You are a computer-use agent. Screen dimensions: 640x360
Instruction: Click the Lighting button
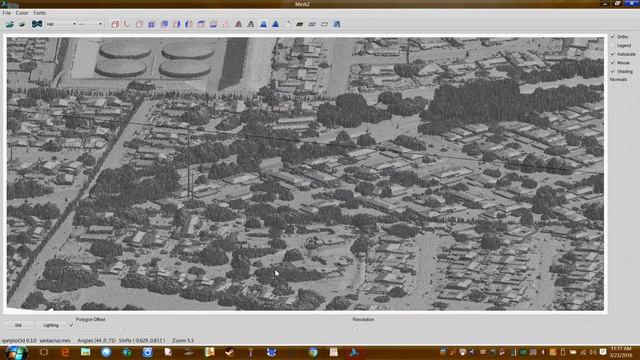51,325
